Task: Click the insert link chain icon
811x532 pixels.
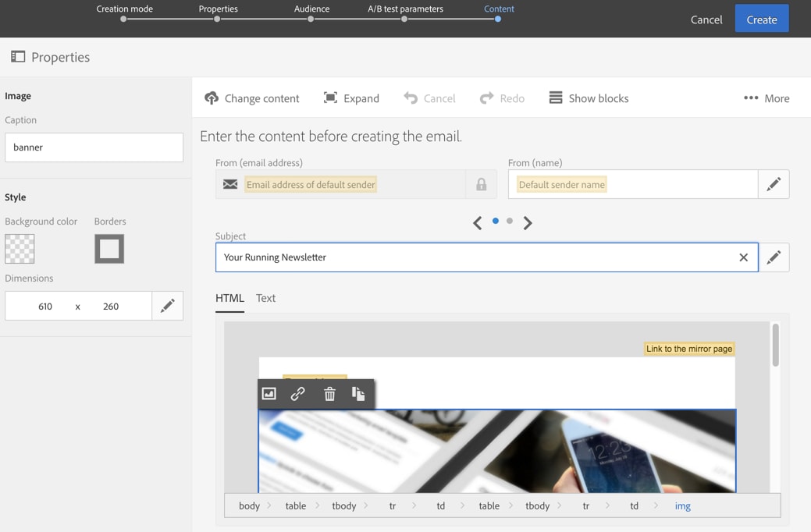Action: 298,394
